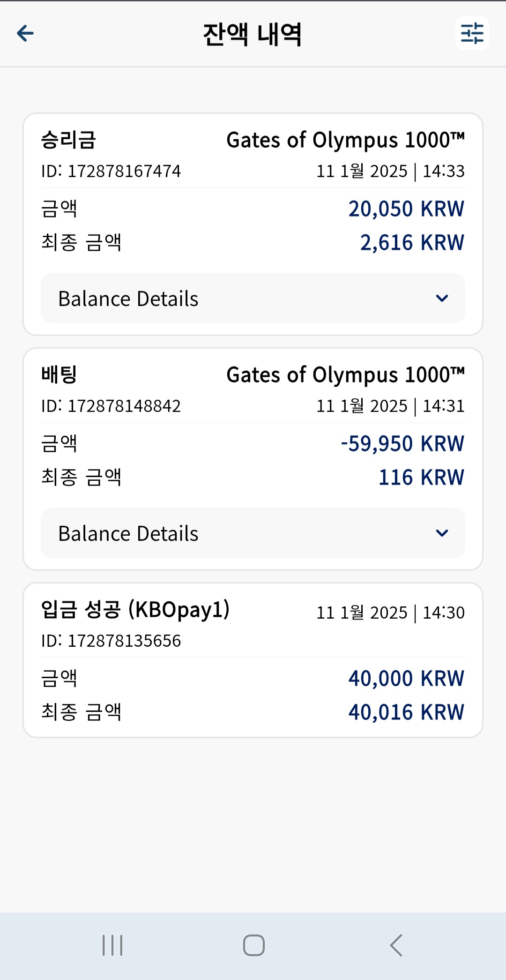Click the chevron in the second Balance Details row

pyautogui.click(x=442, y=533)
